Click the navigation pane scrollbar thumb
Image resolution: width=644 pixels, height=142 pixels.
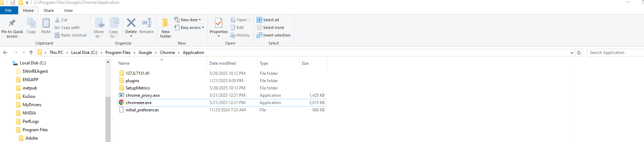coord(108,119)
